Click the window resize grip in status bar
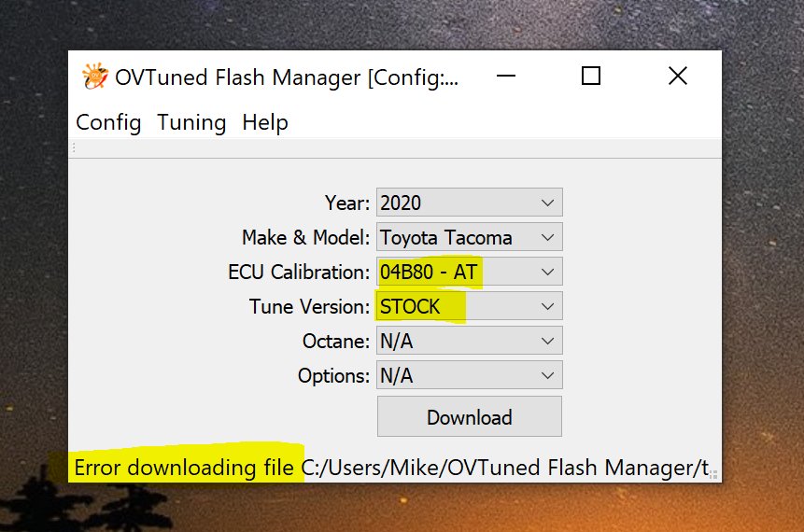The image size is (804, 532). coord(713,474)
